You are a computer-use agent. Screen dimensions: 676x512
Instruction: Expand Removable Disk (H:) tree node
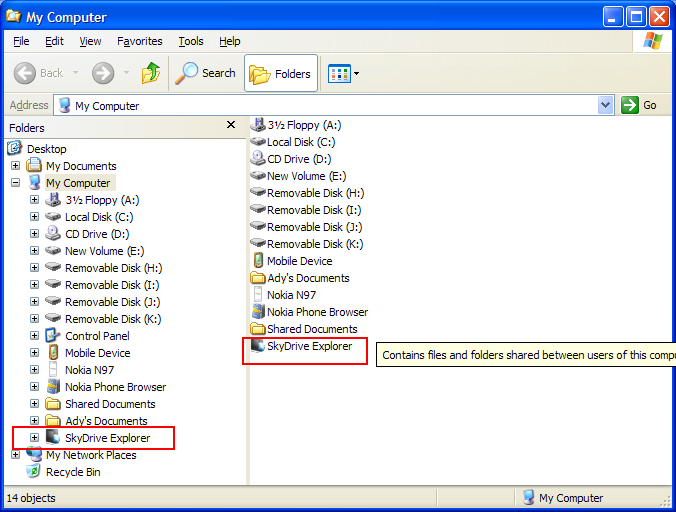coord(34,268)
